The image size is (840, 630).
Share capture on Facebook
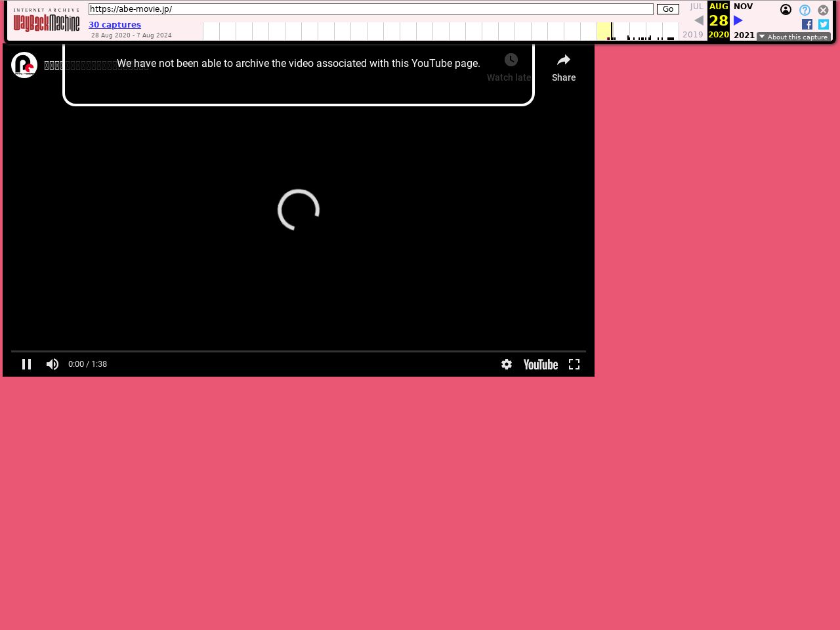[x=807, y=24]
